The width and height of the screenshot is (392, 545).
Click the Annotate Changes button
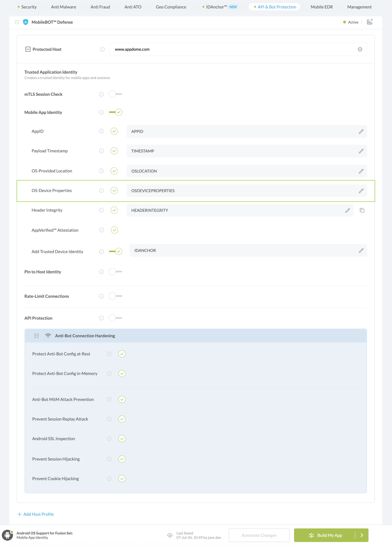pyautogui.click(x=259, y=535)
